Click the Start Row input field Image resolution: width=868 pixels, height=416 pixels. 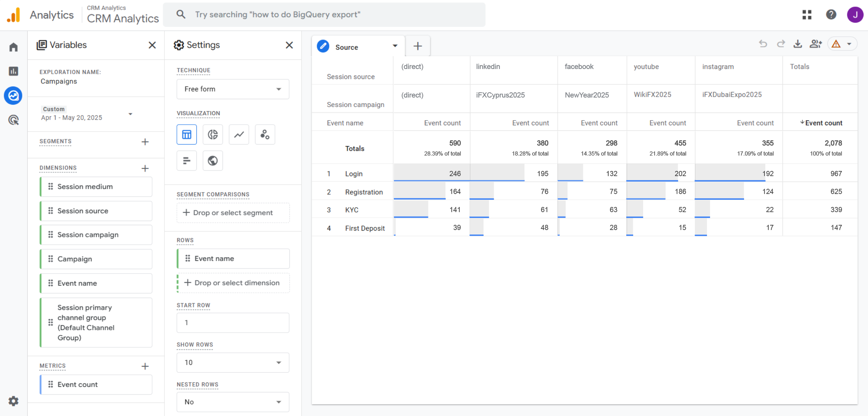point(233,323)
